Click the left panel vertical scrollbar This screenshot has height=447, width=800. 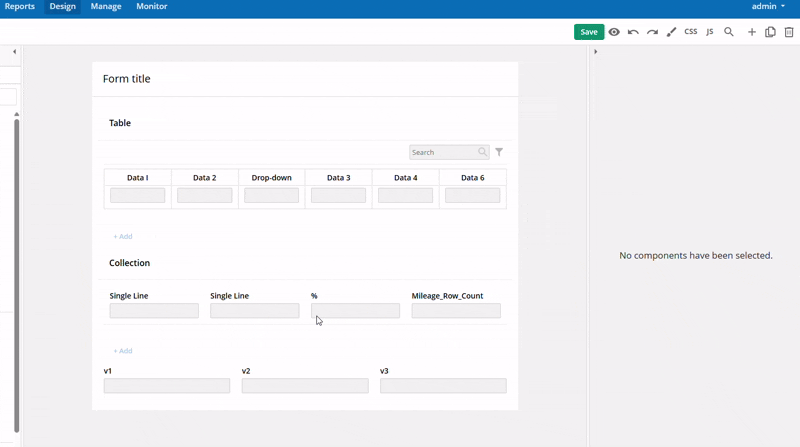pos(16,270)
